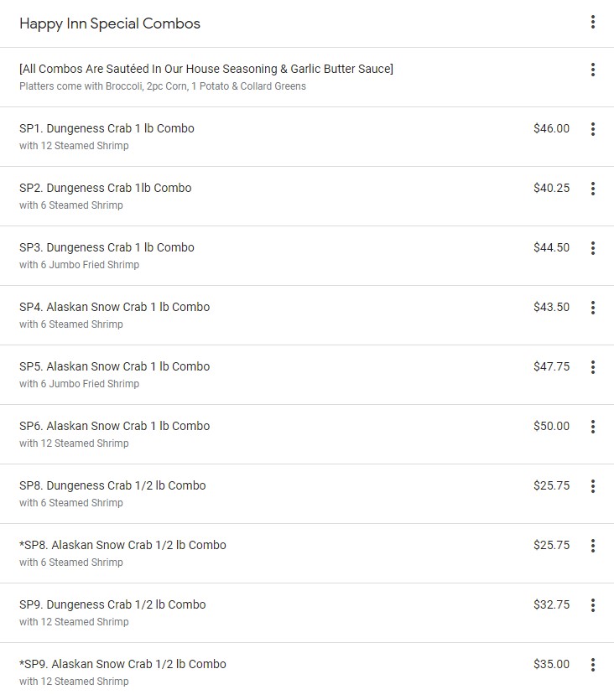The height and width of the screenshot is (700, 614).
Task: Open three-dot menu for *SP8 Alaskan combo
Action: tap(593, 546)
